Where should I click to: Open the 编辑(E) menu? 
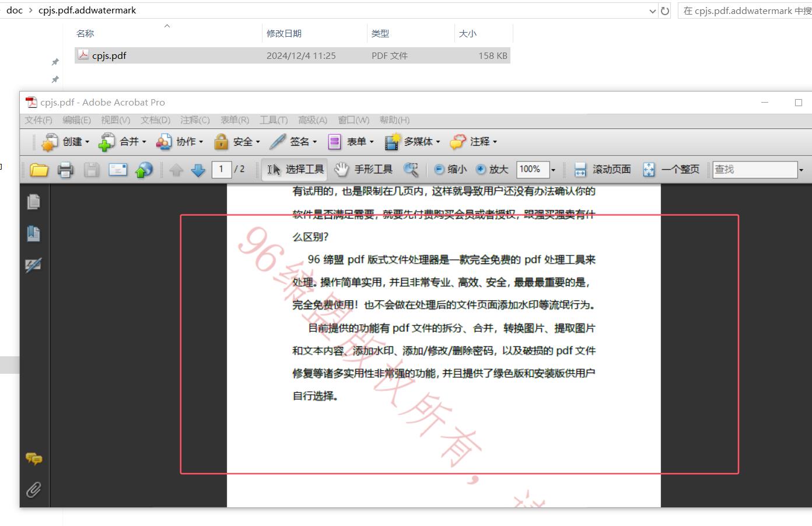[x=76, y=120]
